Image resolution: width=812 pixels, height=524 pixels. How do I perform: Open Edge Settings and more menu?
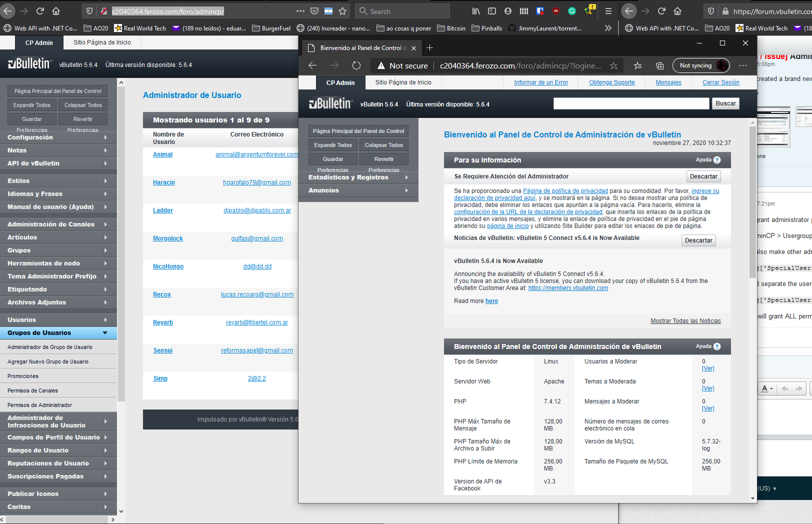click(743, 65)
